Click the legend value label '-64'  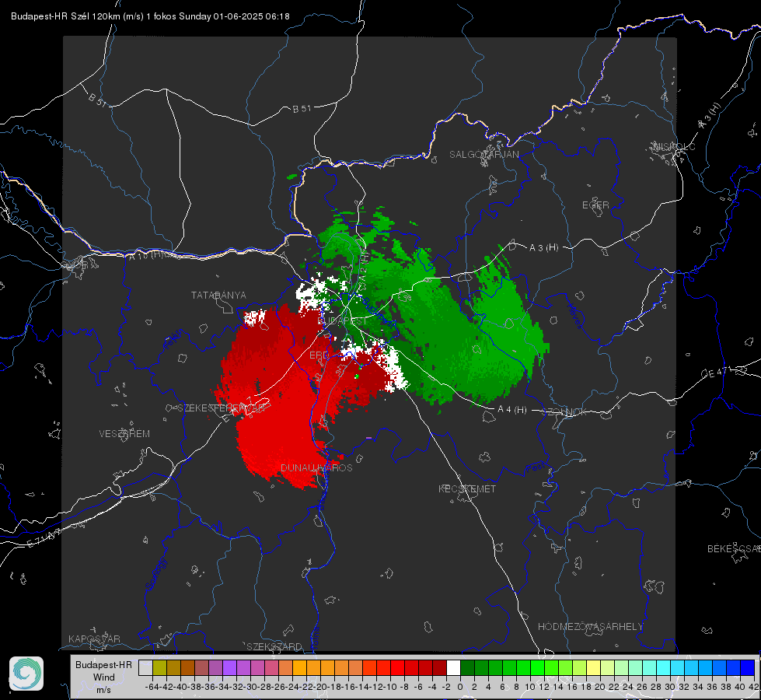tap(152, 687)
